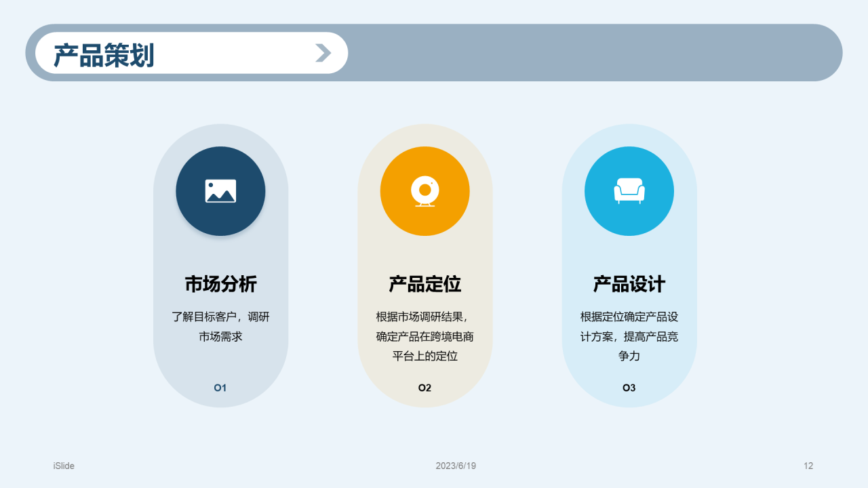This screenshot has width=868, height=488.
Task: Select the "02" number label
Action: click(425, 388)
